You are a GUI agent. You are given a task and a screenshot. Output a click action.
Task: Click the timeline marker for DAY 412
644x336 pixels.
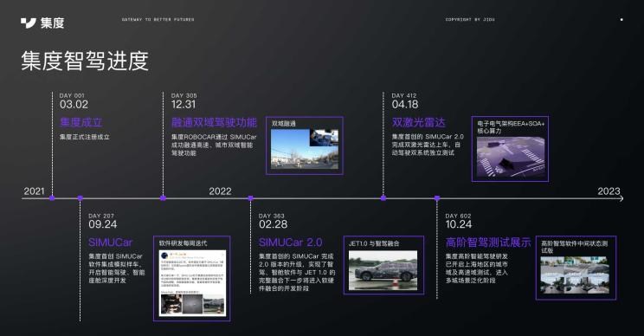coord(383,198)
